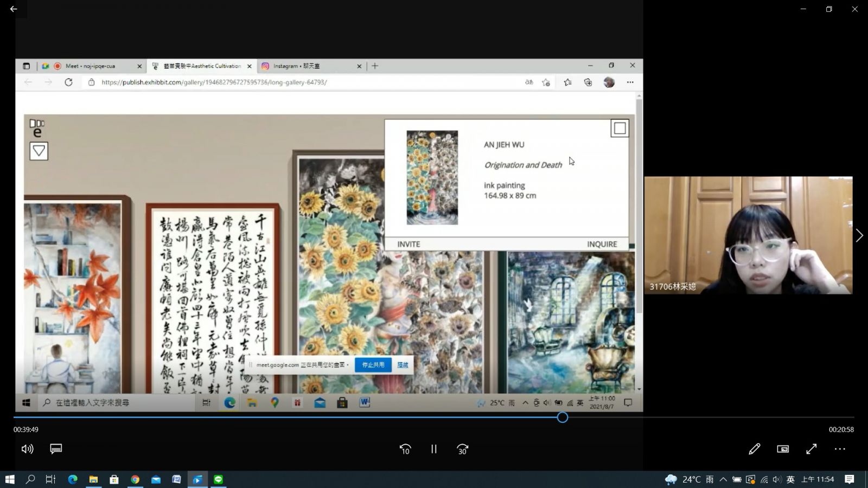Add this page to favorites
868x488 pixels.
pos(546,82)
